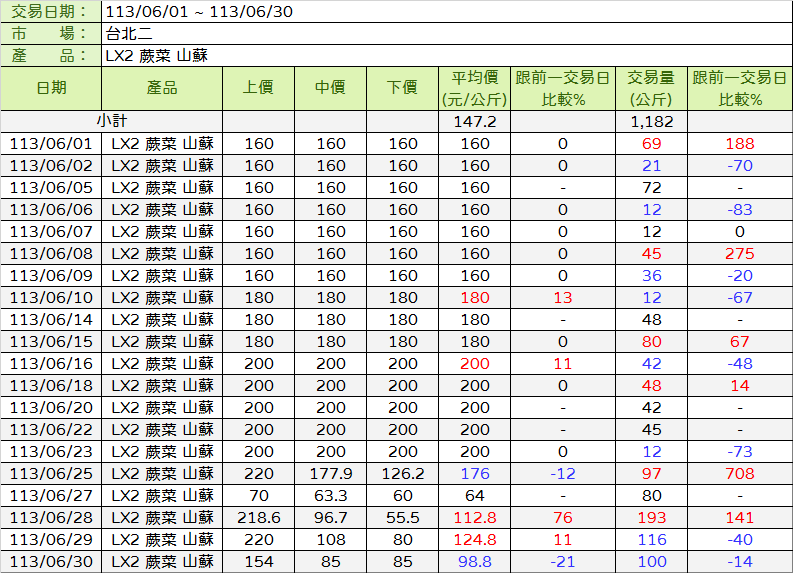
Task: Click the subtotal average price 147.2
Action: (x=475, y=121)
